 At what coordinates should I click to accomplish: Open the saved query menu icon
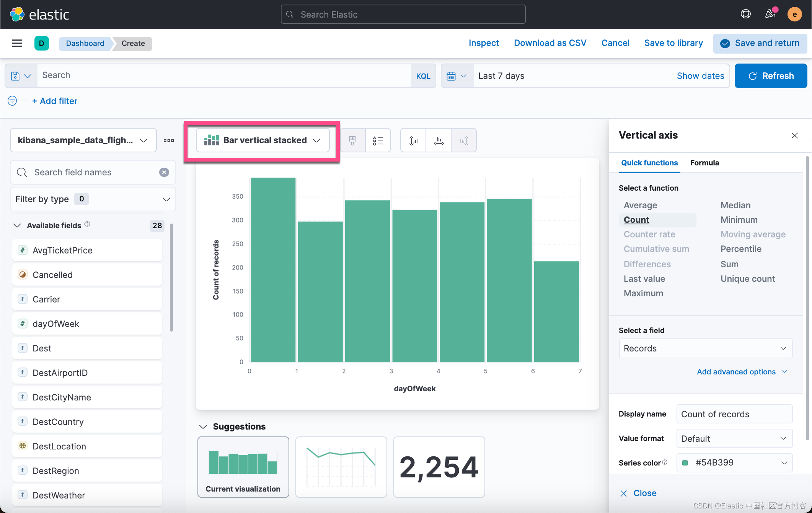[x=21, y=76]
